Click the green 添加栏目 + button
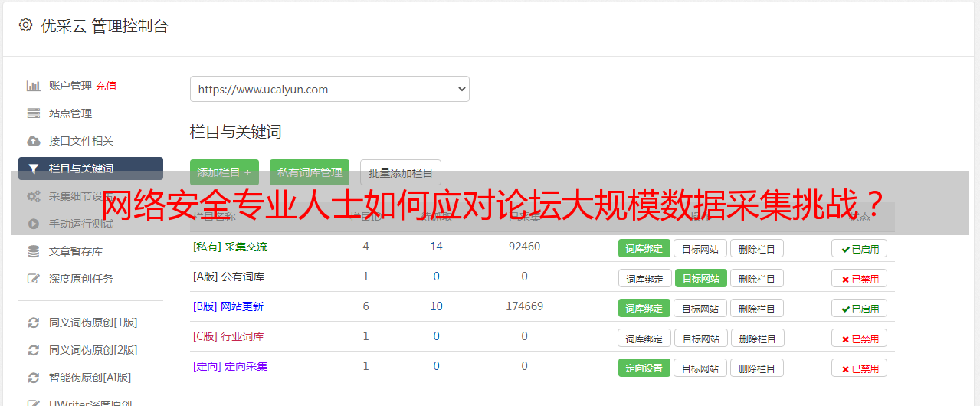980x406 pixels. point(225,172)
